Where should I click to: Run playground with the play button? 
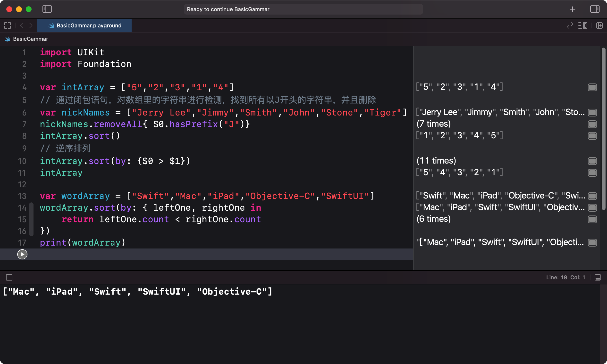(22, 254)
